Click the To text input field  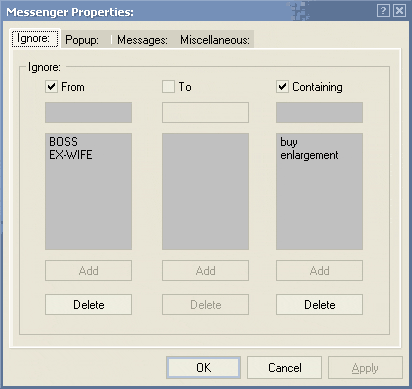[205, 113]
